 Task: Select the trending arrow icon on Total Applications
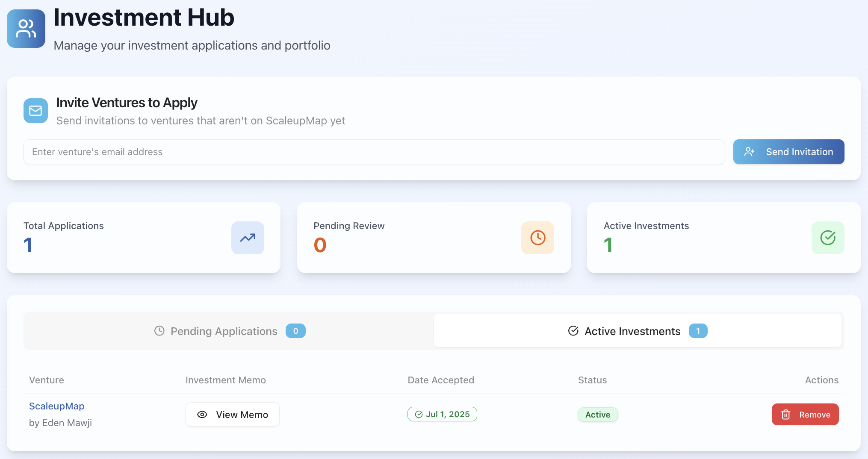248,238
